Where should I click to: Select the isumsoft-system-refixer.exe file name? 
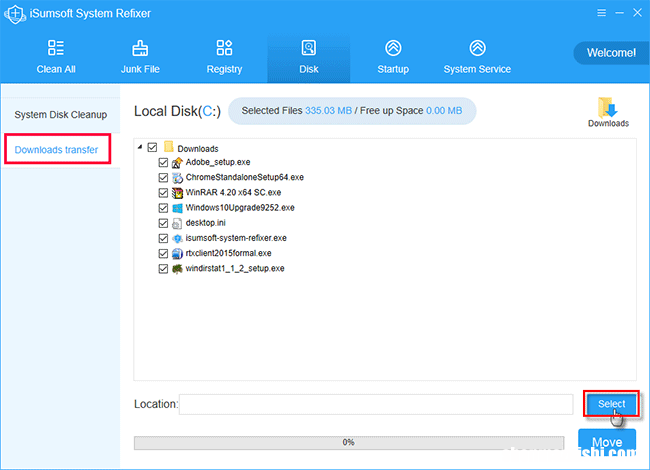pyautogui.click(x=236, y=238)
